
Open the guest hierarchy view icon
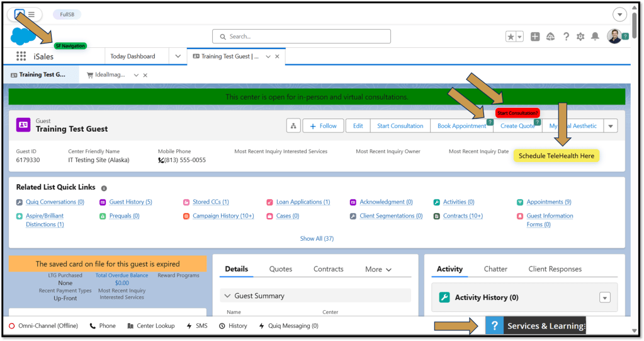click(293, 126)
